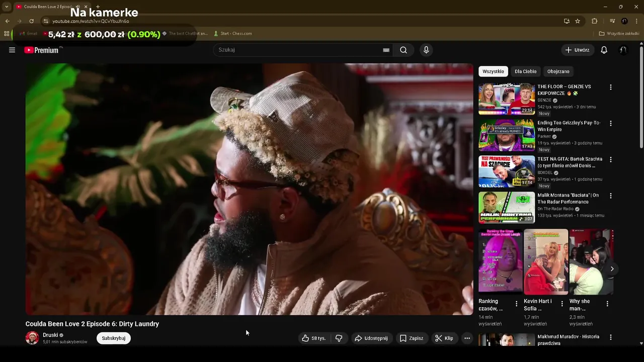This screenshot has height=362, width=644.
Task: Close the Coulda Been Love browser tab
Action: (86, 7)
